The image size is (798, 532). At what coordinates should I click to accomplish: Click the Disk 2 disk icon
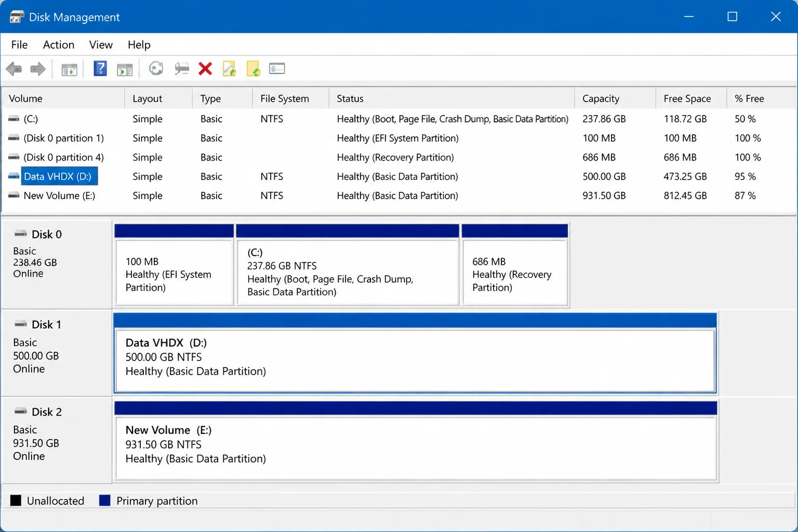[x=20, y=411]
